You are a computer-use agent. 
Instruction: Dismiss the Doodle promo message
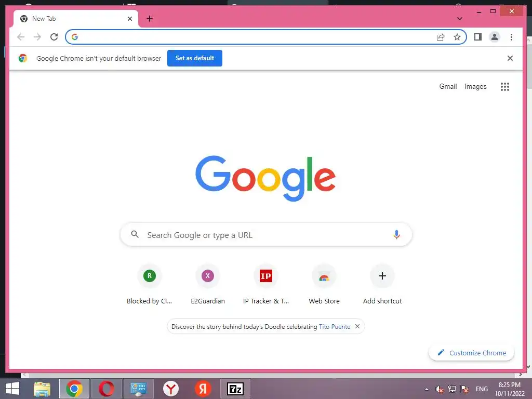(357, 326)
